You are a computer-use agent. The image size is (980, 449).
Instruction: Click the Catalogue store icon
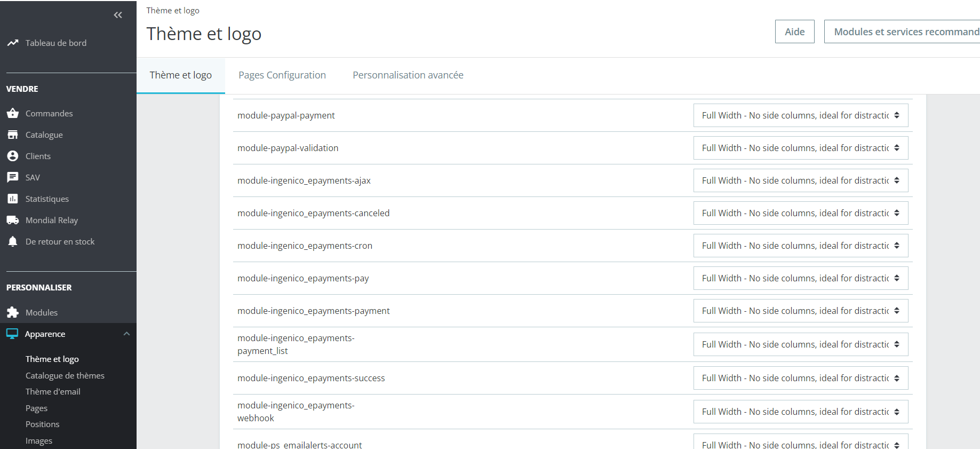13,135
